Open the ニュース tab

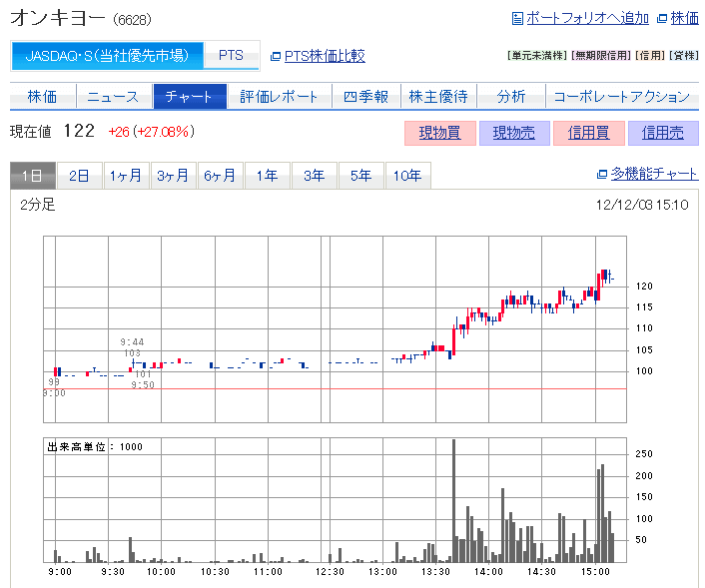113,97
